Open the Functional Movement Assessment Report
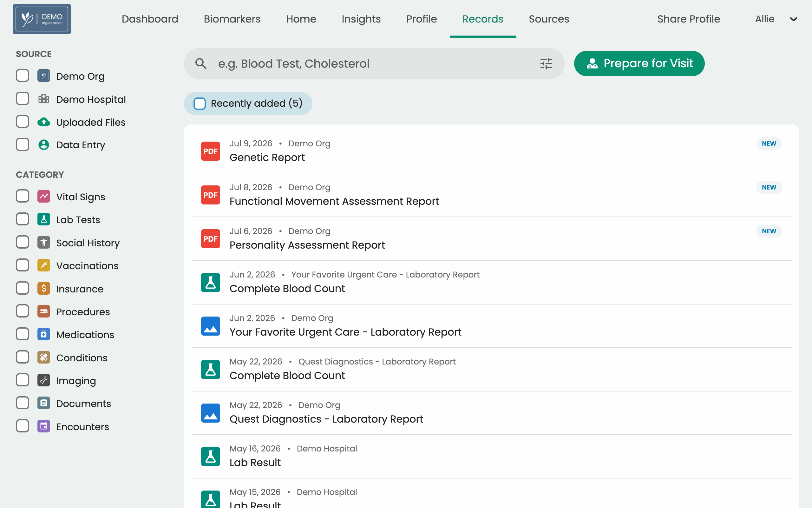 pyautogui.click(x=492, y=195)
